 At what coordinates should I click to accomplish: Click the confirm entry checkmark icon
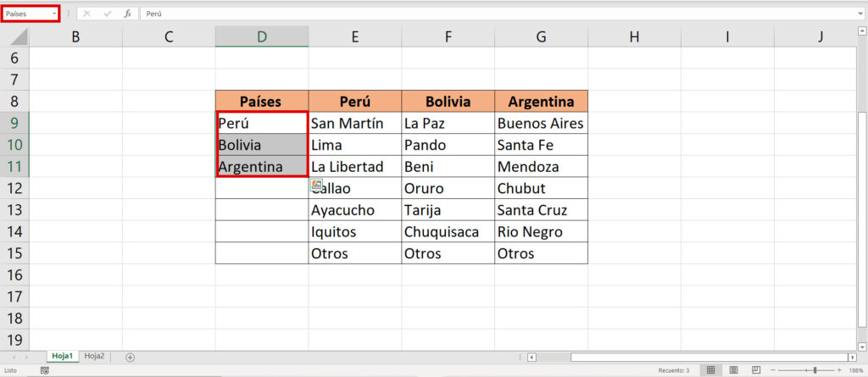click(107, 14)
